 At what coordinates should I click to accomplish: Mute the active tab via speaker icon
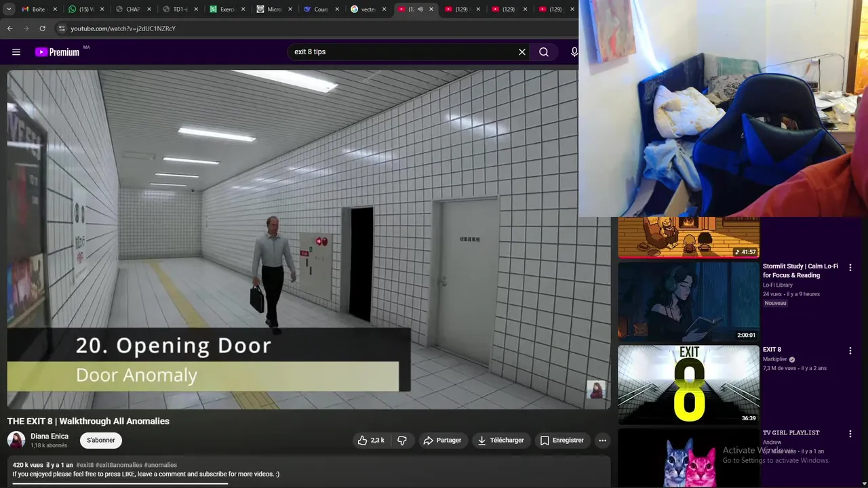[420, 9]
